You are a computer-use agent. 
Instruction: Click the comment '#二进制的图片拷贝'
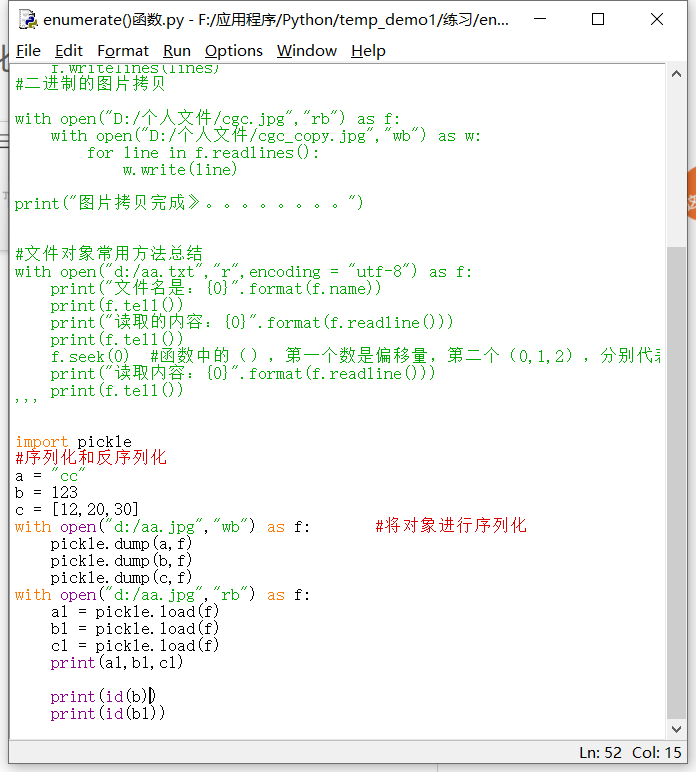pos(90,83)
